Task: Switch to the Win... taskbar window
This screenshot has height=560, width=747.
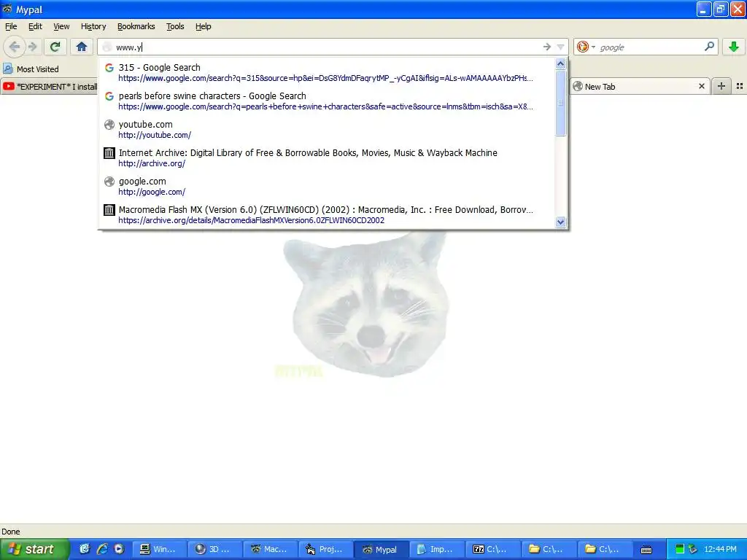Action: pyautogui.click(x=158, y=549)
